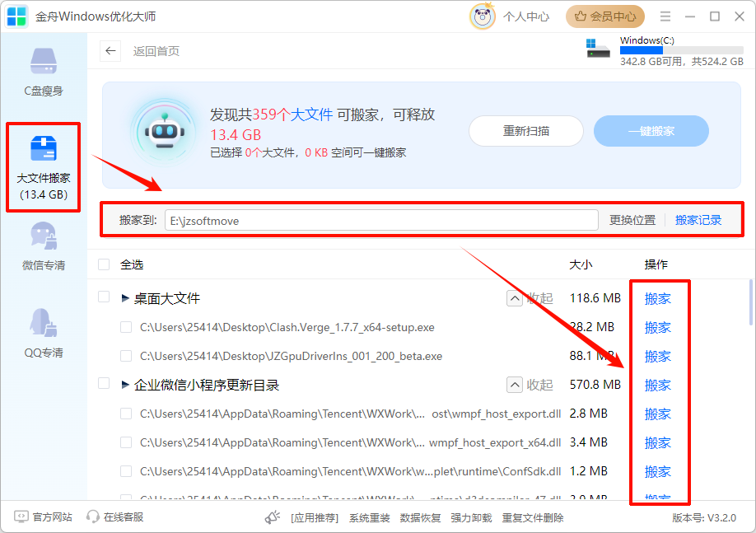Open 强力卸载 recommended app
Viewport: 756px width, 533px height.
[471, 517]
